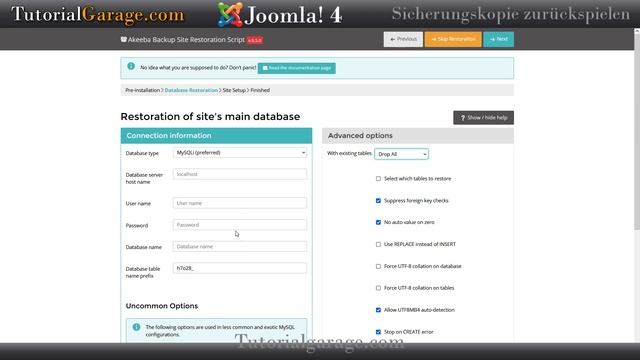Click the Skip Restoration button
Image resolution: width=640 pixels, height=360 pixels.
pyautogui.click(x=453, y=39)
